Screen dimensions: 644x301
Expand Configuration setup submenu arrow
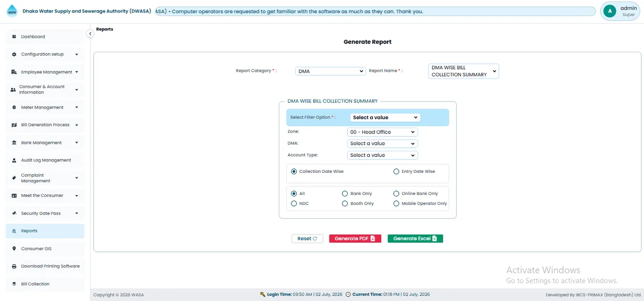pos(76,54)
